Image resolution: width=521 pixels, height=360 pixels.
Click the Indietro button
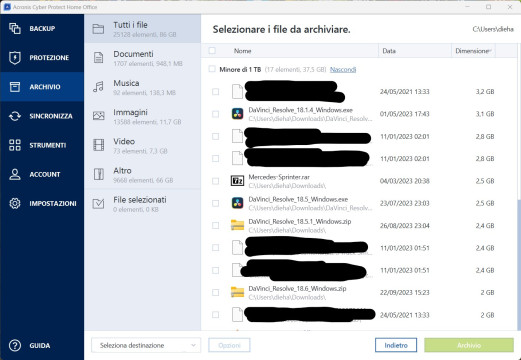tap(396, 345)
